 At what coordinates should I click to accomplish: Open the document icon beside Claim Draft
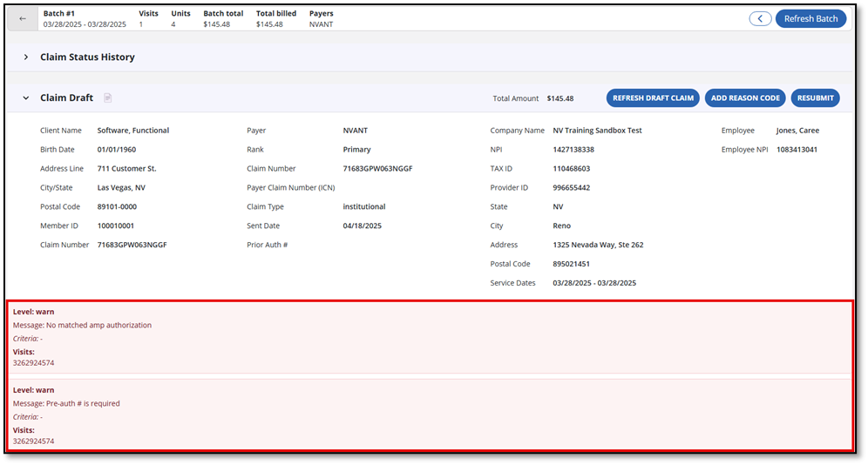[x=108, y=98]
